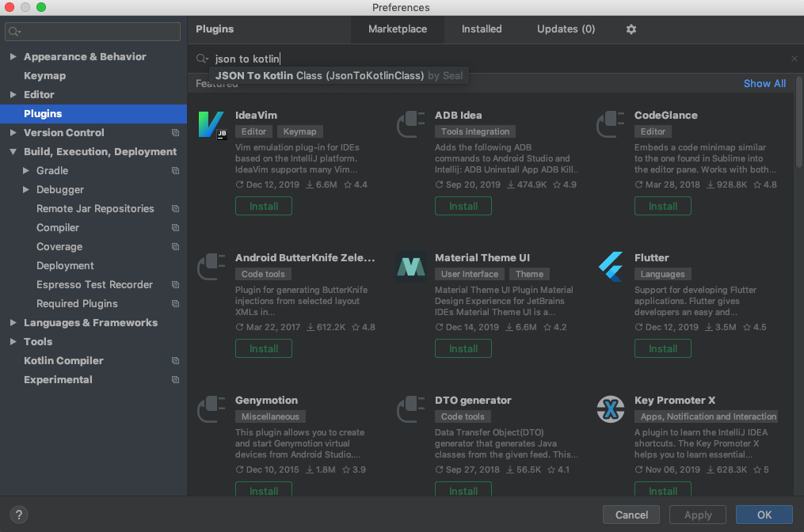Click the Key Promoter X logo
The width and height of the screenshot is (804, 532).
click(x=610, y=409)
